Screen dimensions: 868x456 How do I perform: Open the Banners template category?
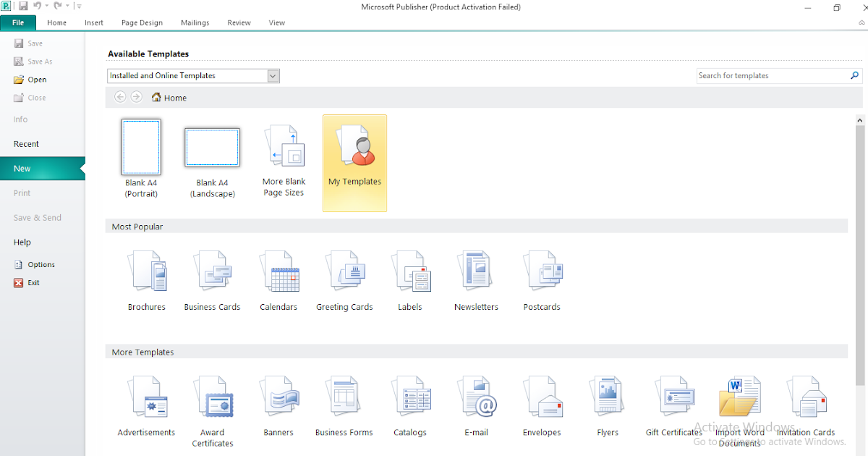(x=278, y=406)
